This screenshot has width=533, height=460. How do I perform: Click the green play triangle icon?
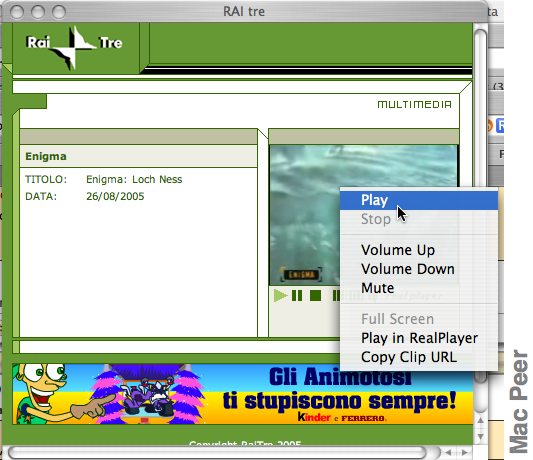click(x=280, y=295)
